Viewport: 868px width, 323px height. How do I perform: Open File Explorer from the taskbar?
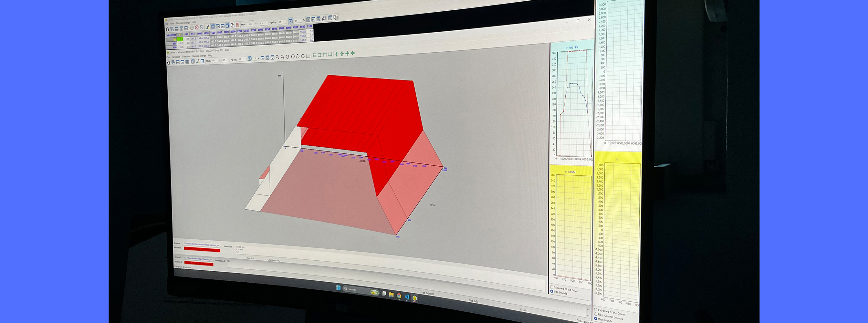coord(391,295)
